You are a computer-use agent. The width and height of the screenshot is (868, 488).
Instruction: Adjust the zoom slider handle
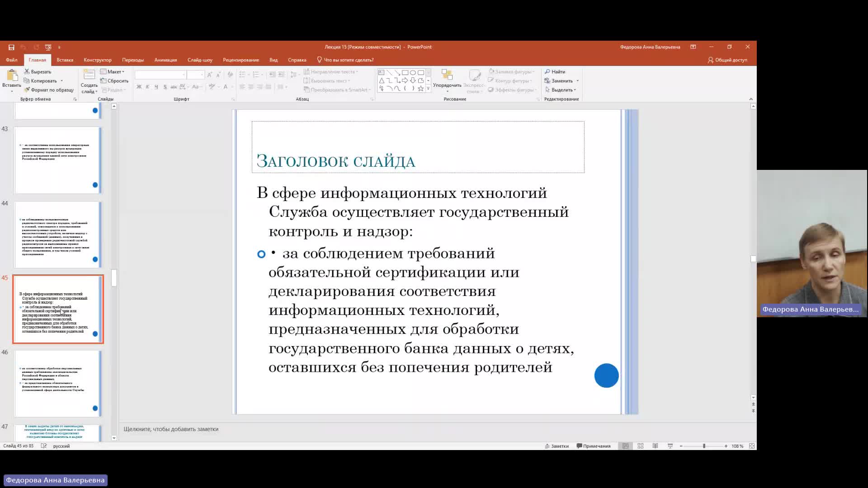click(x=704, y=446)
